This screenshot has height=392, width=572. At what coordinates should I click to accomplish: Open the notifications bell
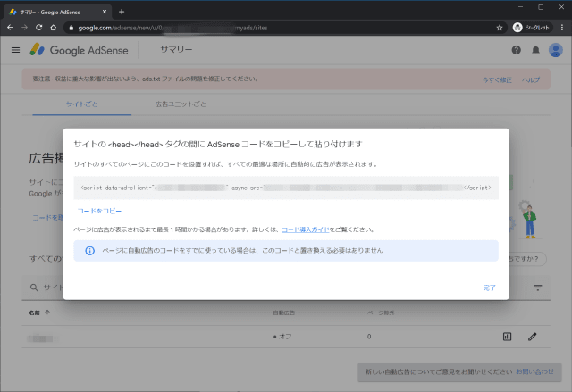pos(535,50)
